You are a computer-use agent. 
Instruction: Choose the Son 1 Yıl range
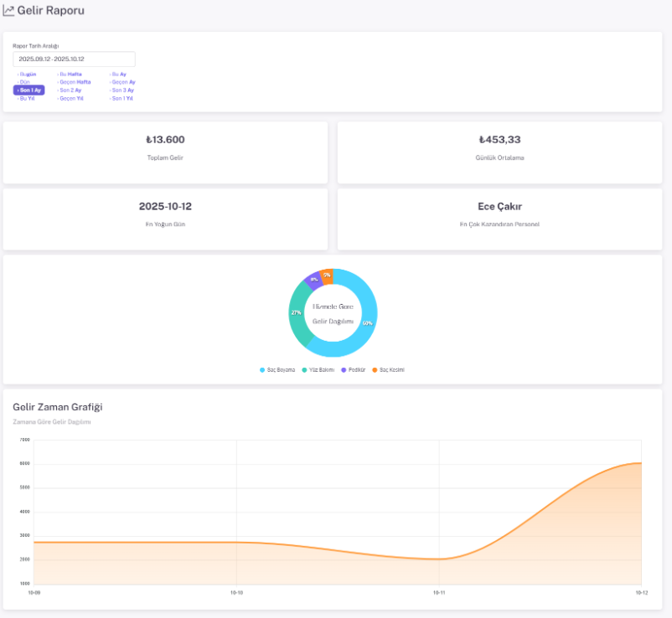tap(122, 98)
